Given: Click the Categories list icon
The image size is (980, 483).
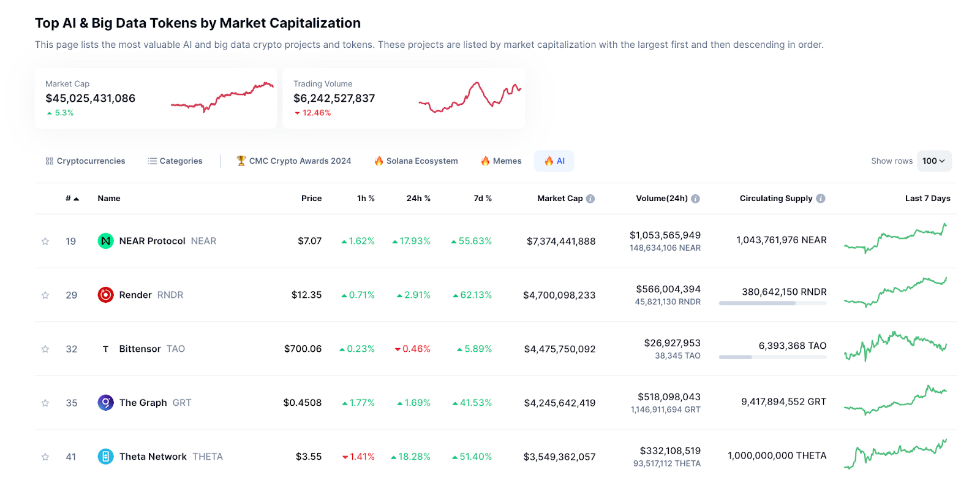Looking at the screenshot, I should (x=152, y=161).
